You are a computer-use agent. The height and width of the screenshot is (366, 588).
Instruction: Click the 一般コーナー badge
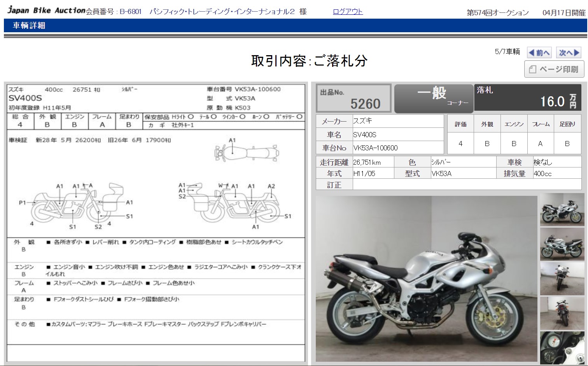(434, 99)
